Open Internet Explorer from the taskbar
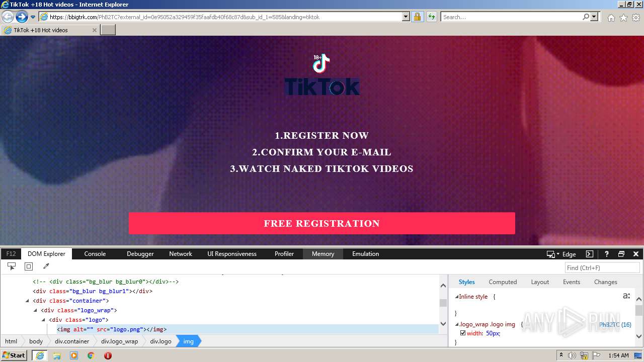The image size is (644, 362). (x=40, y=355)
